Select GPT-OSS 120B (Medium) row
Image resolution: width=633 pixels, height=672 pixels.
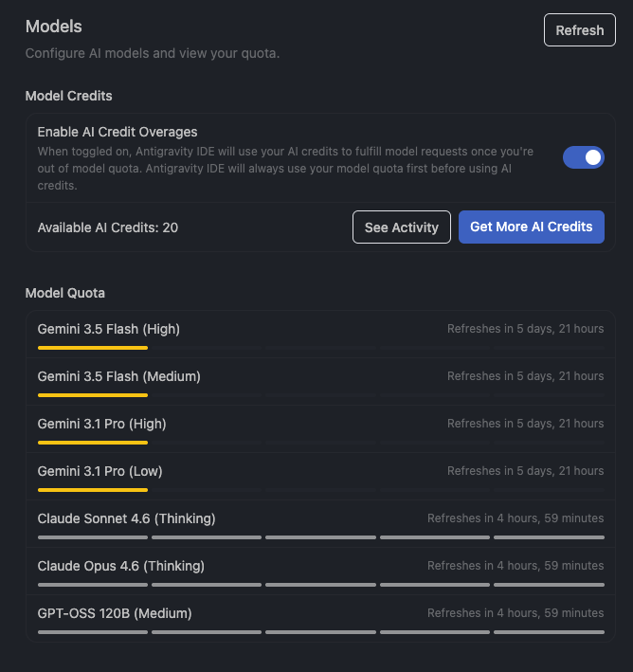click(320, 618)
